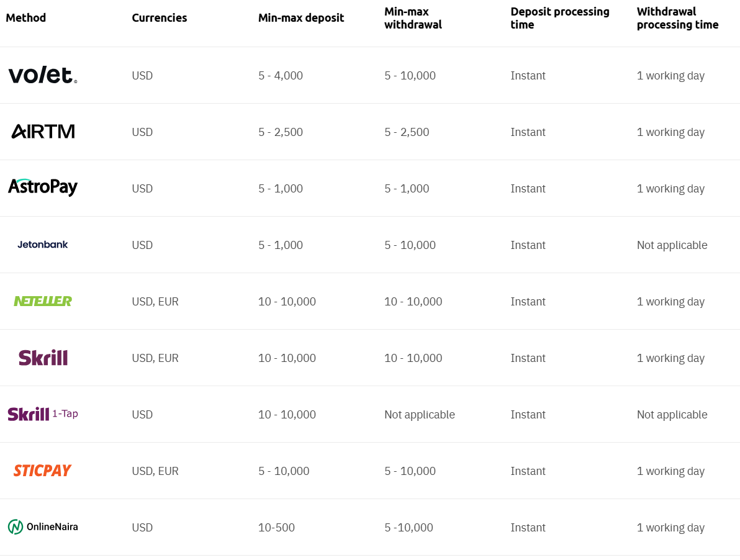Select Jetonbank's Not applicable processing time
Viewport: 740px width, 560px height.
point(672,245)
